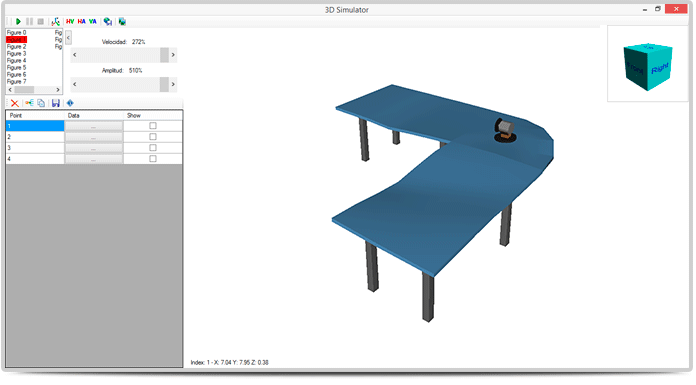Click the Velocidad slider thumb

(164, 55)
